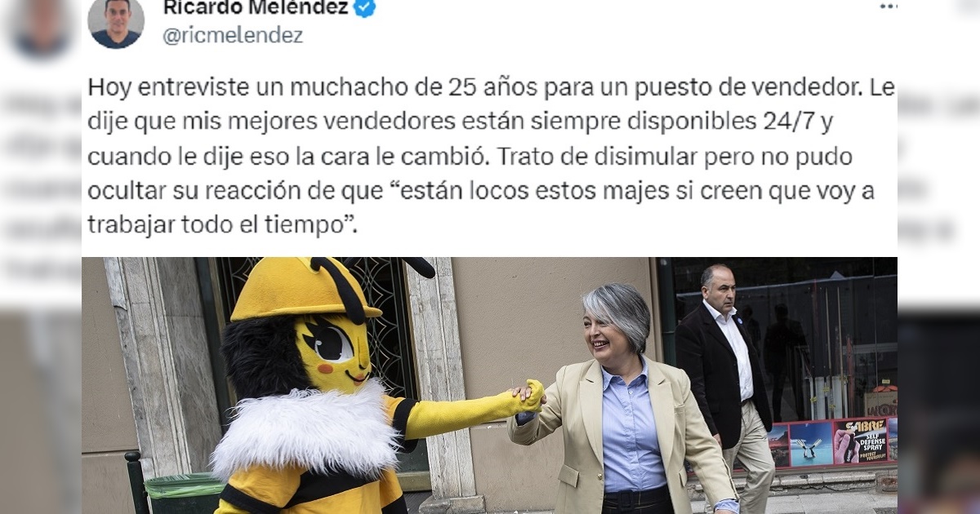
Task: Open Ricardo Meléndez's profile avatar
Action: click(116, 20)
